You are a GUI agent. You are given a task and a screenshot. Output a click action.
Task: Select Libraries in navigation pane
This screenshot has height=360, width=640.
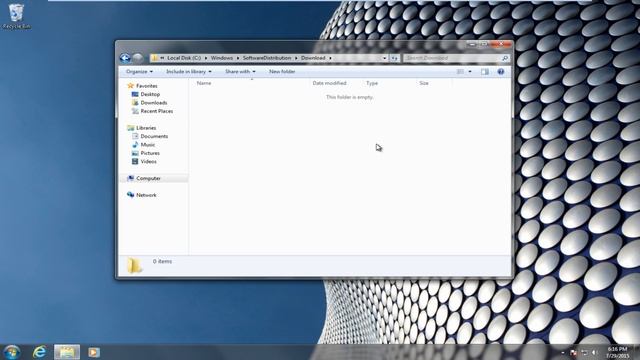[146, 128]
